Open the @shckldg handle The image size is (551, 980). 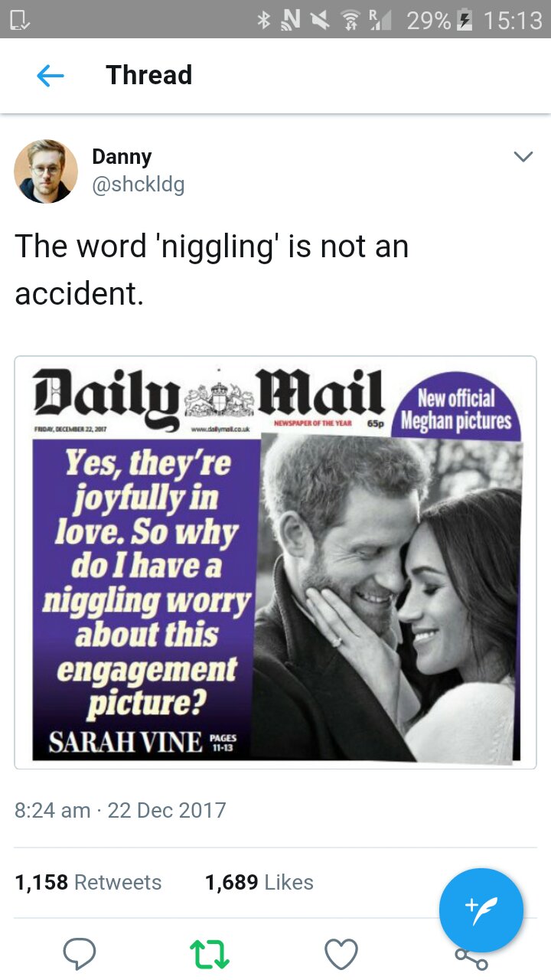pos(138,185)
